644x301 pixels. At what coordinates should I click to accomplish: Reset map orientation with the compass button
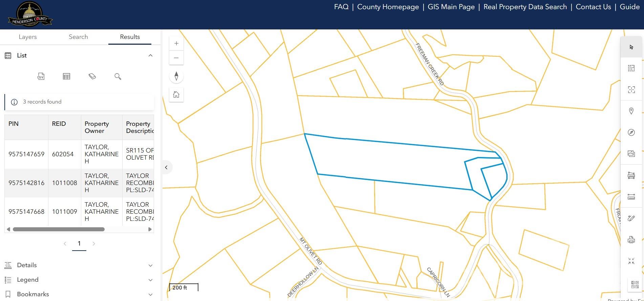(x=176, y=76)
